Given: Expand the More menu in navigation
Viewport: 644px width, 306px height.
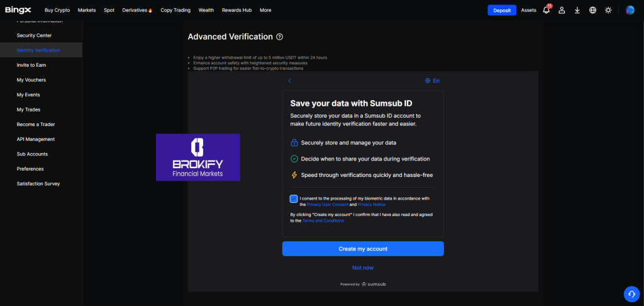Looking at the screenshot, I should coord(265,10).
